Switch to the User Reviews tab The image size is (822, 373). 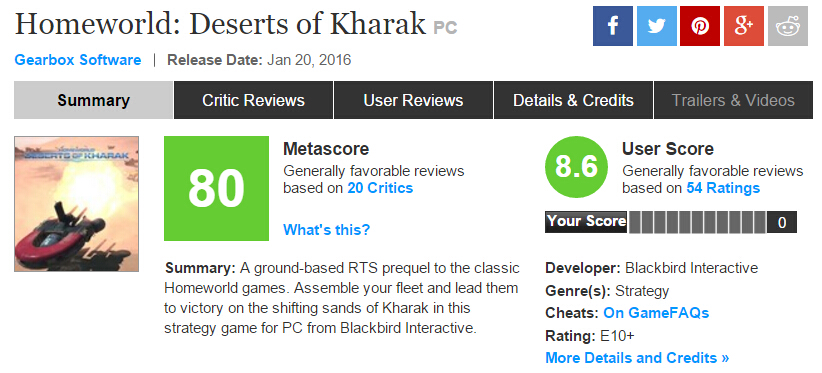[x=413, y=100]
